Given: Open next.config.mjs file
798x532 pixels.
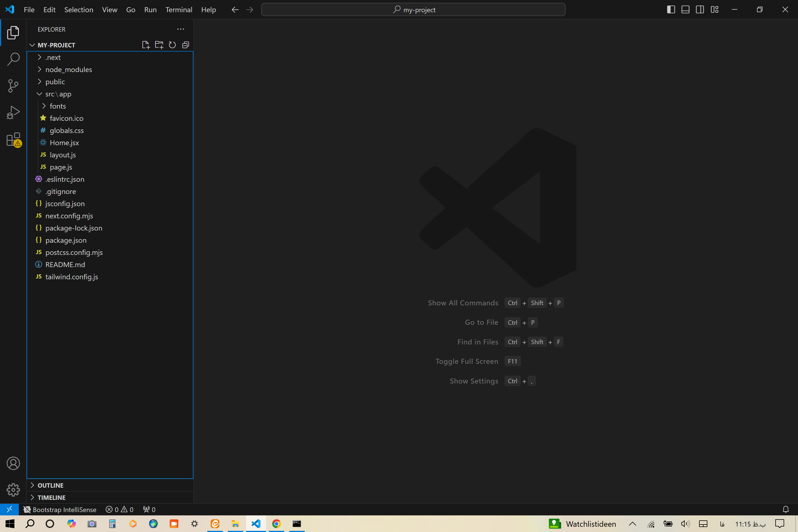Looking at the screenshot, I should [110, 216].
